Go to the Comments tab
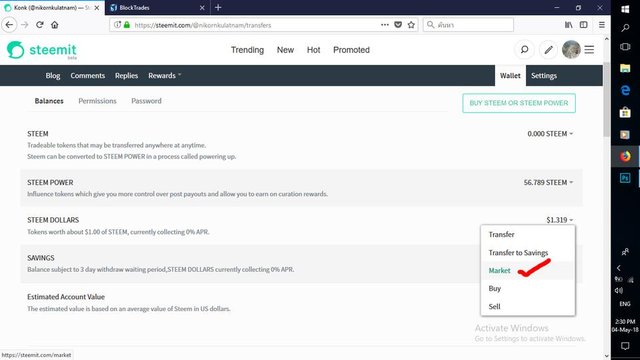The width and height of the screenshot is (640, 360). click(87, 76)
